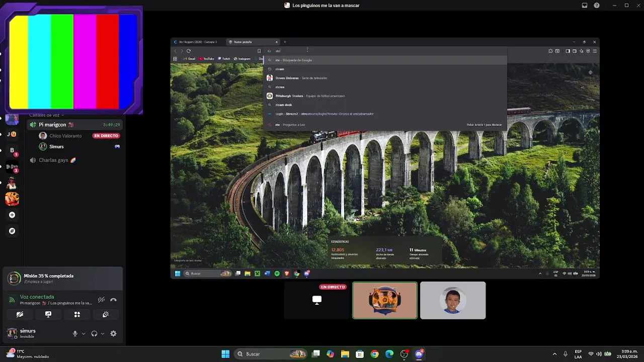Screen dimensions: 644x362
Task: Open Discord server discovery compass icon
Action: click(x=12, y=231)
